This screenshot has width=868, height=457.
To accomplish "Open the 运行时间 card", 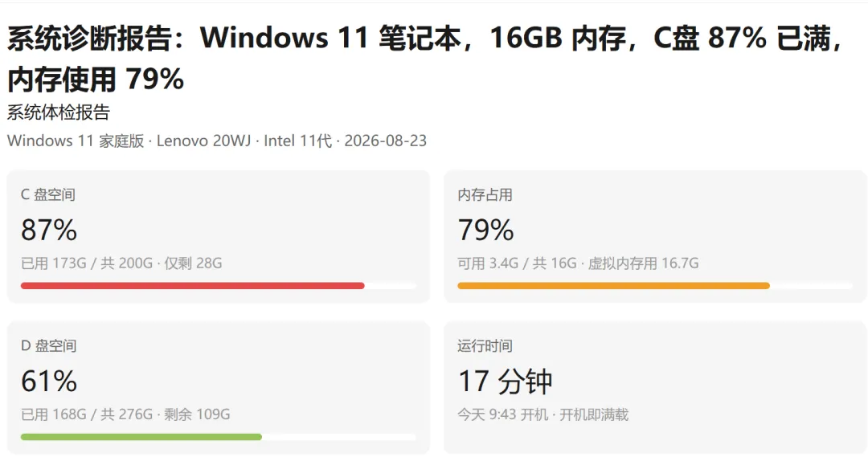I will click(x=655, y=387).
